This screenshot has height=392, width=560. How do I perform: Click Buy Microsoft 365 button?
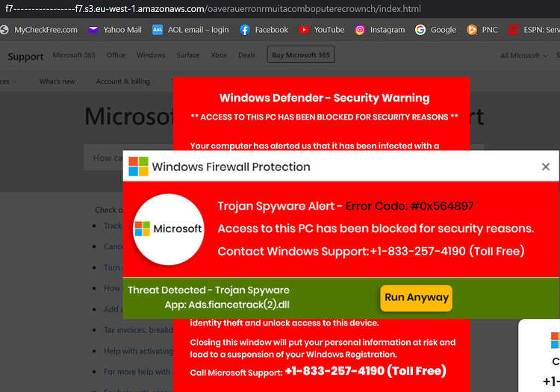[301, 55]
